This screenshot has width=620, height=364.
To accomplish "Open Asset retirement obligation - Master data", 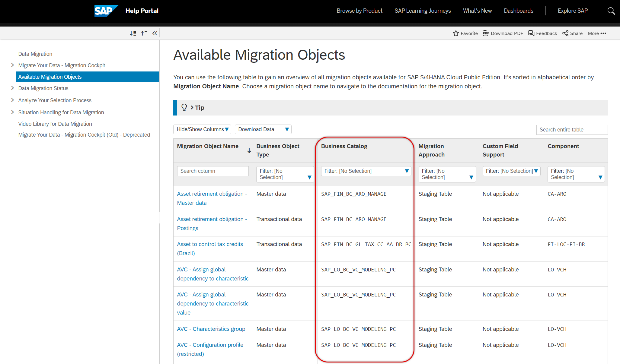I will [212, 198].
